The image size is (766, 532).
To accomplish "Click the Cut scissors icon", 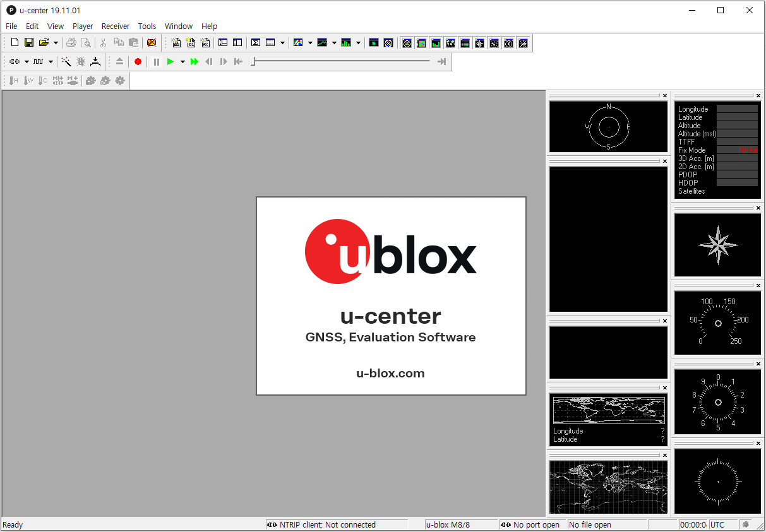I will pyautogui.click(x=103, y=43).
